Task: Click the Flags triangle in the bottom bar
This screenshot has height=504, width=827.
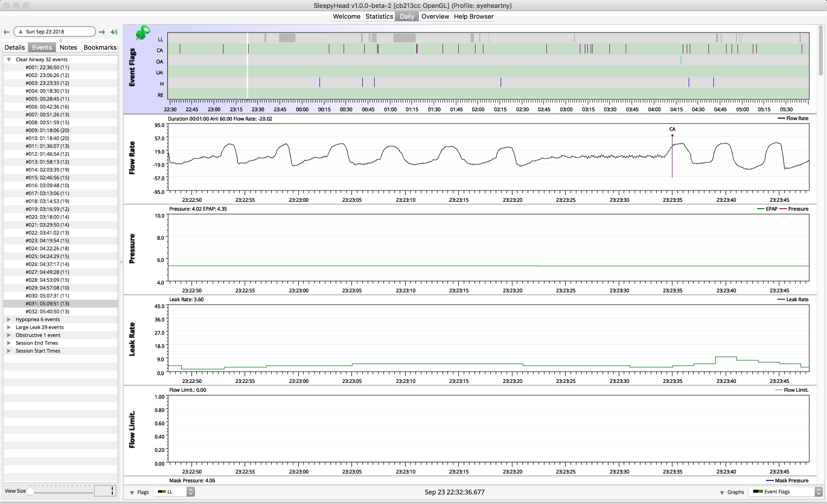Action: coord(132,492)
